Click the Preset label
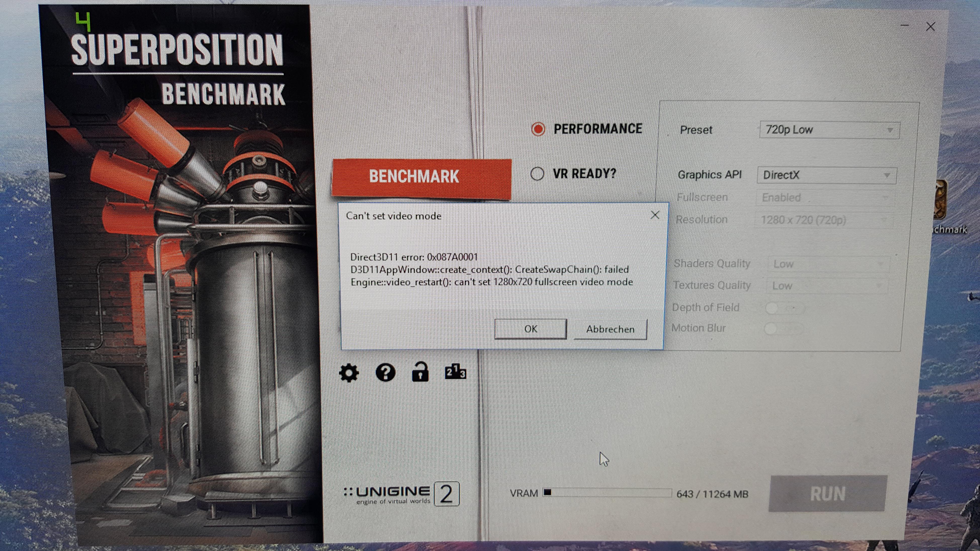980x551 pixels. click(696, 130)
